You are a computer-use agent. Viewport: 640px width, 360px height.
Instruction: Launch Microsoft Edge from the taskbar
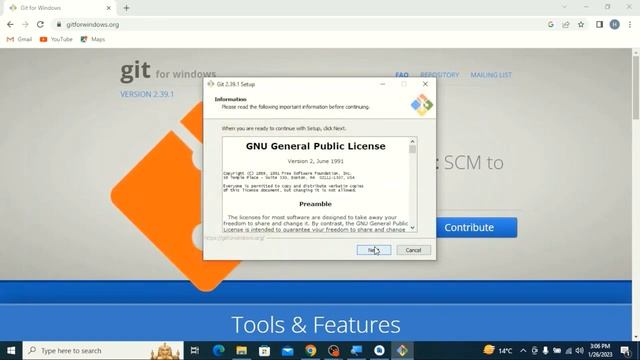(219, 351)
